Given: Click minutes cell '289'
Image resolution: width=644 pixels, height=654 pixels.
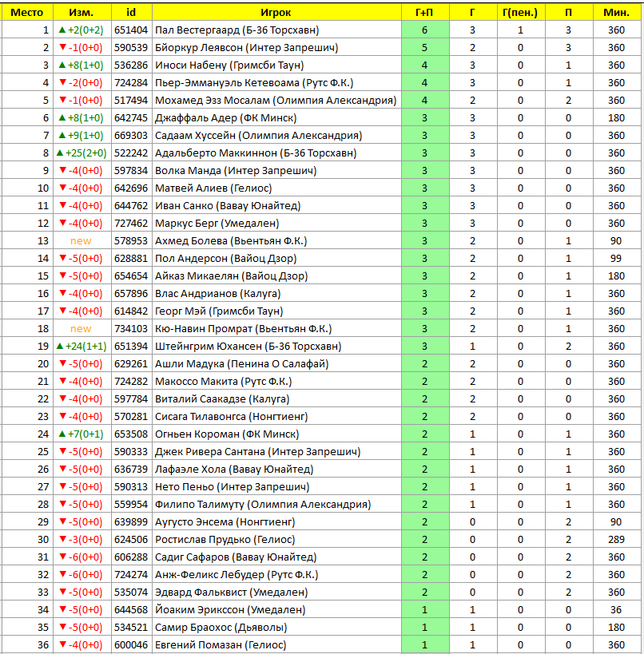Looking at the screenshot, I should (x=617, y=539).
